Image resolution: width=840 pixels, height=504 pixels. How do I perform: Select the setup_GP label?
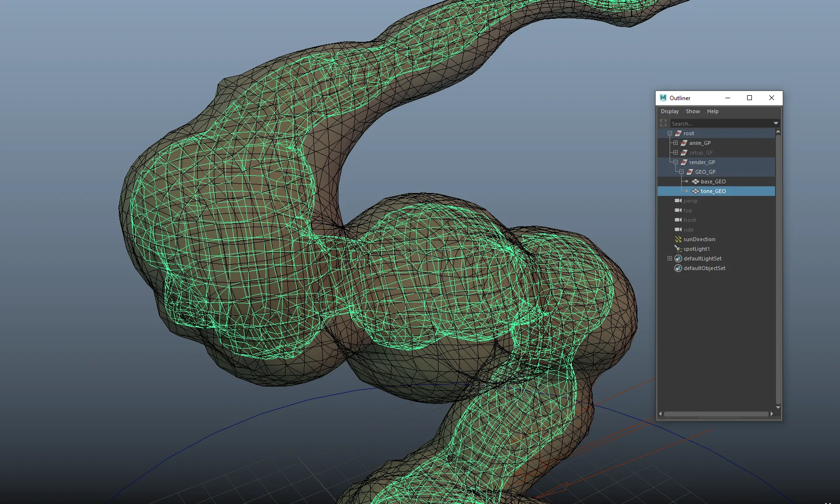[701, 153]
